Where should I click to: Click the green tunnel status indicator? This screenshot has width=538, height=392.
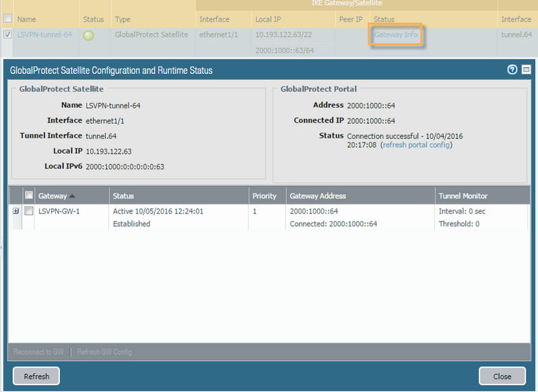pyautogui.click(x=88, y=35)
